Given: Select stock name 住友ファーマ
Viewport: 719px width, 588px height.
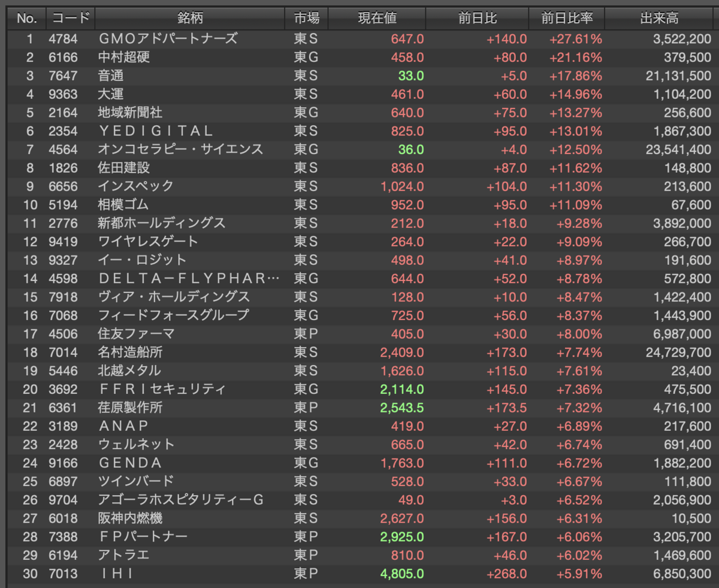Looking at the screenshot, I should point(136,334).
